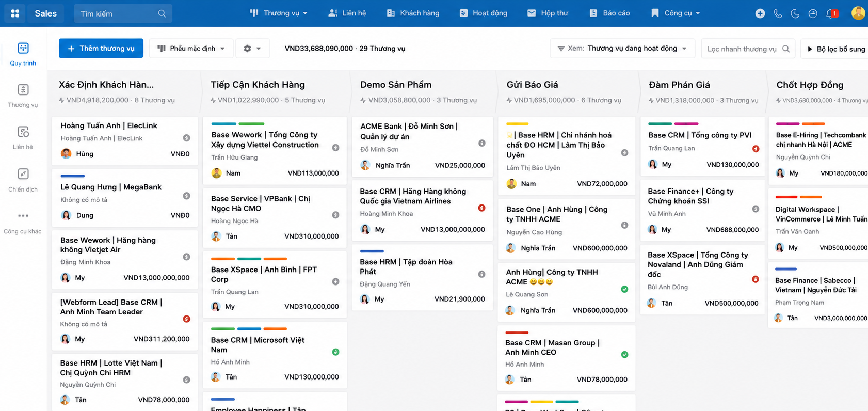Screen dimensions: 868x411
Task: Click status icon on Base Finance+ SSI card
Action: (x=756, y=209)
